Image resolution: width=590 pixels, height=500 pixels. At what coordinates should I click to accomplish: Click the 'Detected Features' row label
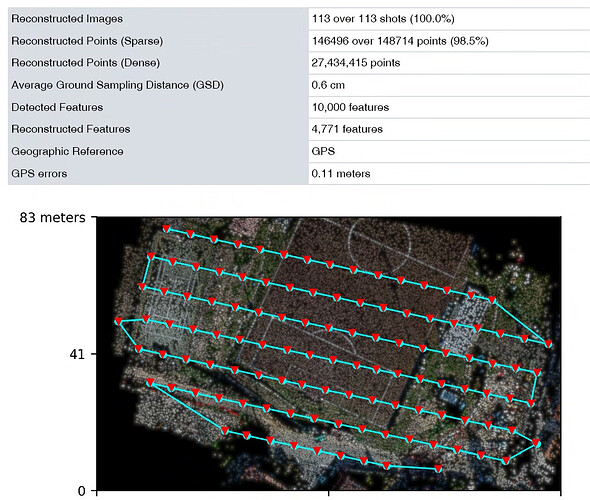[57, 107]
